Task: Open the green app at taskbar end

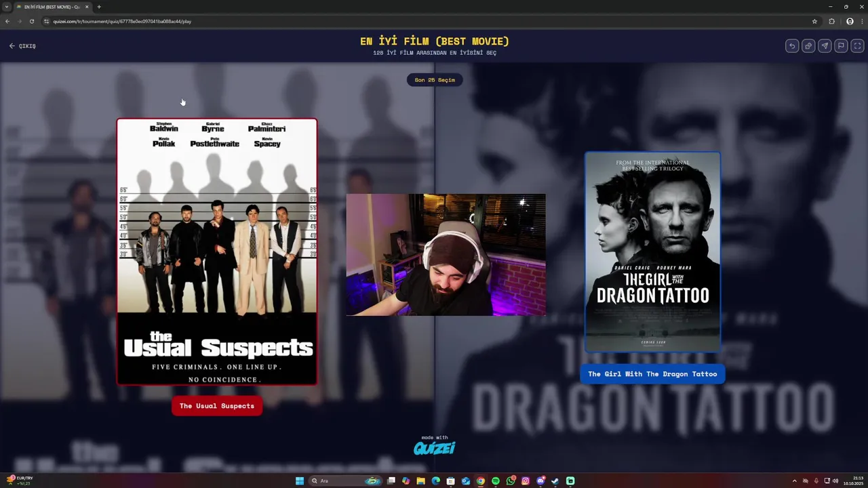Action: [570, 481]
